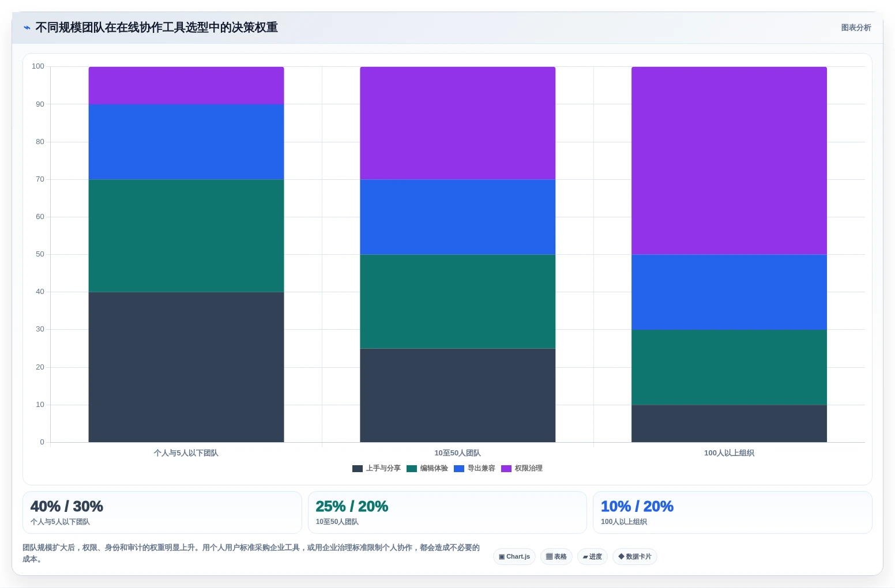Screen dimensions: 895x588
Task: Select the Chart.js tag chip
Action: click(x=514, y=556)
